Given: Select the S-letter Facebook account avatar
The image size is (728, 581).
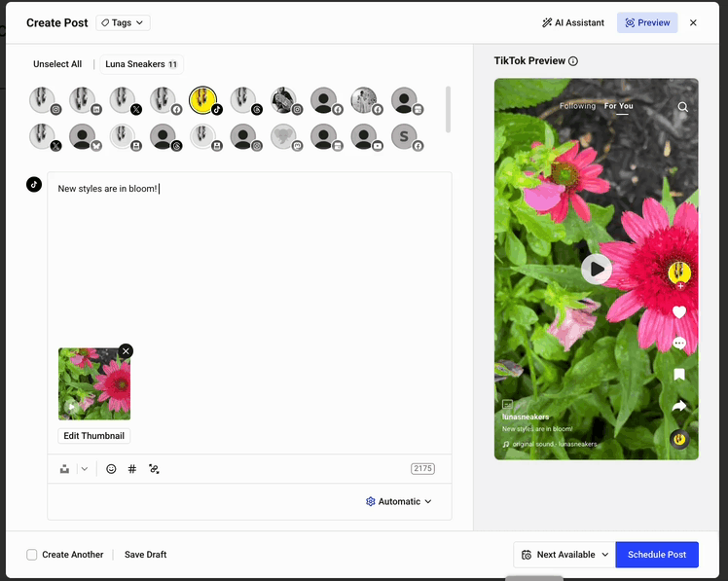Looking at the screenshot, I should (x=407, y=137).
